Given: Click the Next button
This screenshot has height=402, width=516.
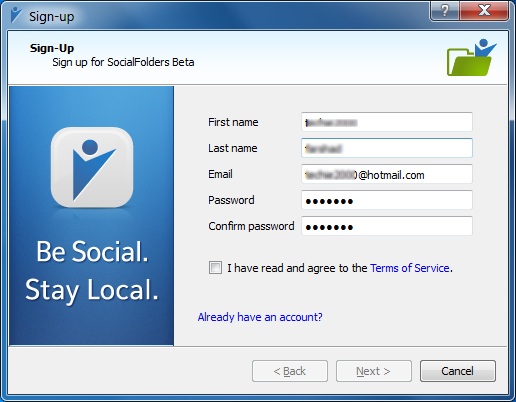Looking at the screenshot, I should (x=374, y=371).
